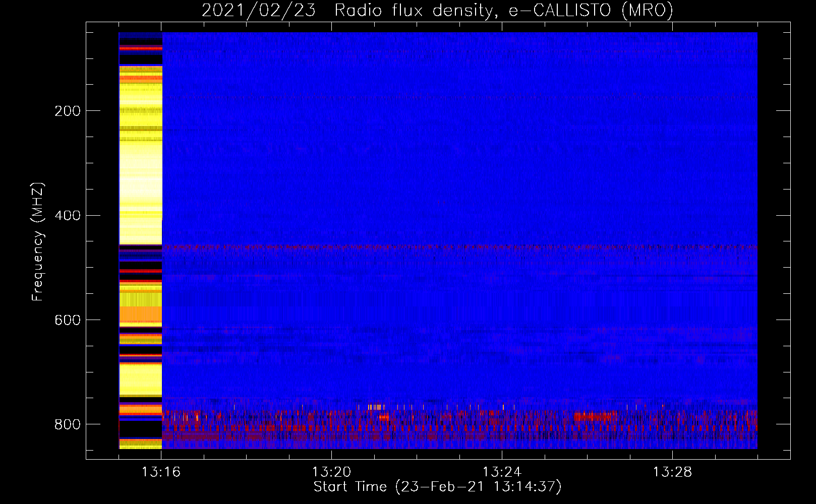Image resolution: width=816 pixels, height=504 pixels.
Task: Click the 13:16 time tick label
Action: pos(161,472)
